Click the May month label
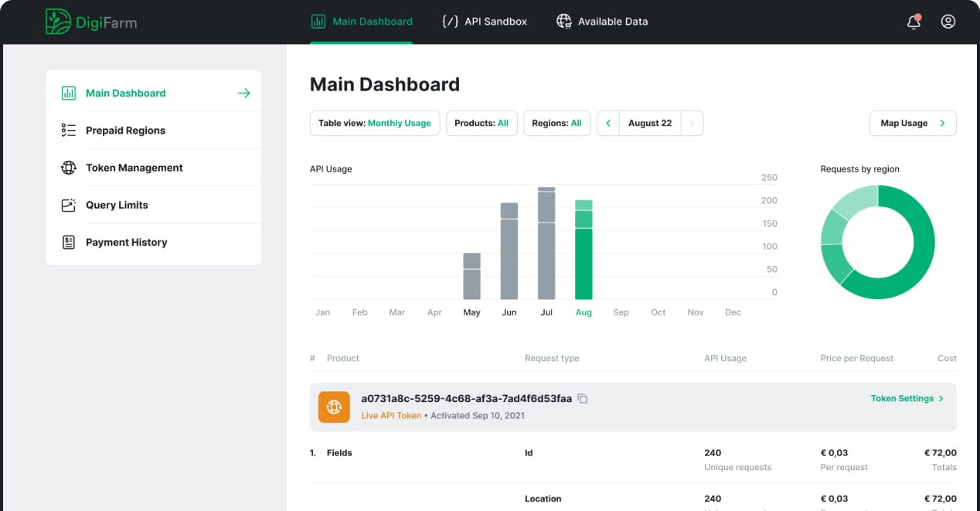The width and height of the screenshot is (980, 511). tap(471, 312)
